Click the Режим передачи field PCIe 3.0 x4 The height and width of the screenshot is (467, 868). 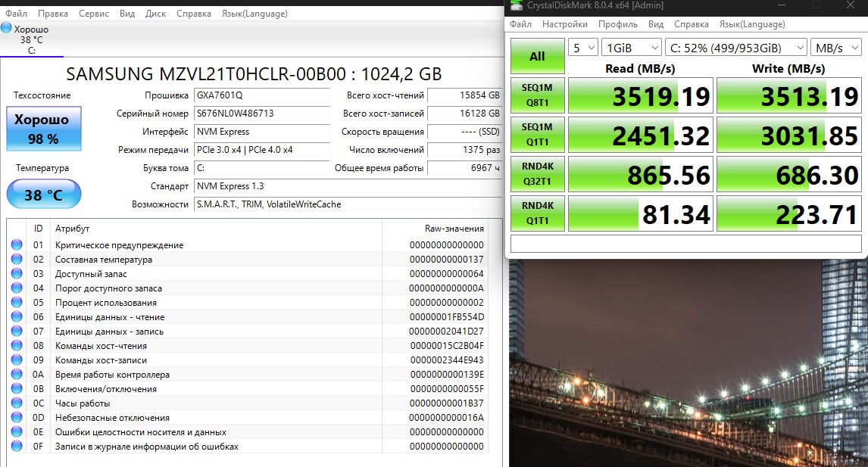point(262,150)
